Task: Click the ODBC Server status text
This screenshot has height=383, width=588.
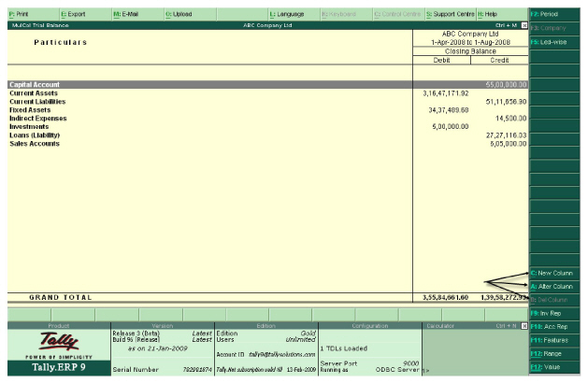Action: (397, 370)
